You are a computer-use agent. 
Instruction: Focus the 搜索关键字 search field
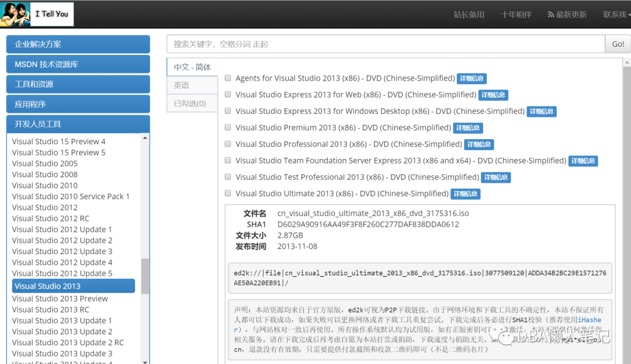coord(386,44)
